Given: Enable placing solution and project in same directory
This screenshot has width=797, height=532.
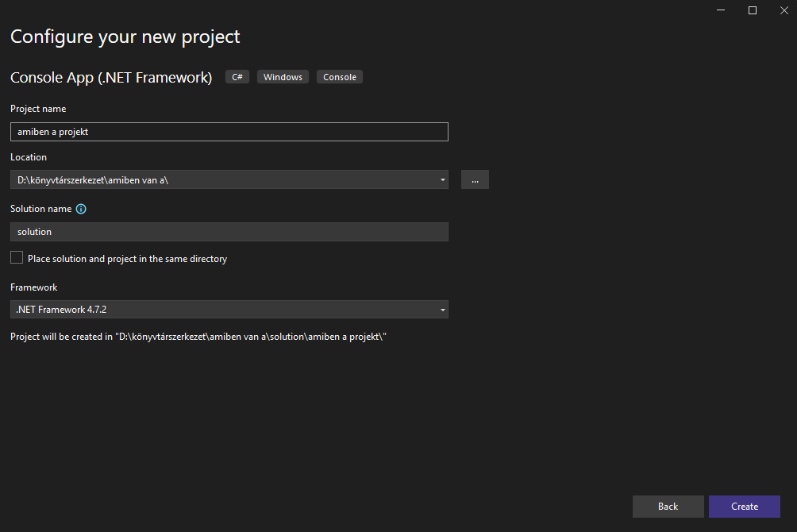Looking at the screenshot, I should pos(17,258).
